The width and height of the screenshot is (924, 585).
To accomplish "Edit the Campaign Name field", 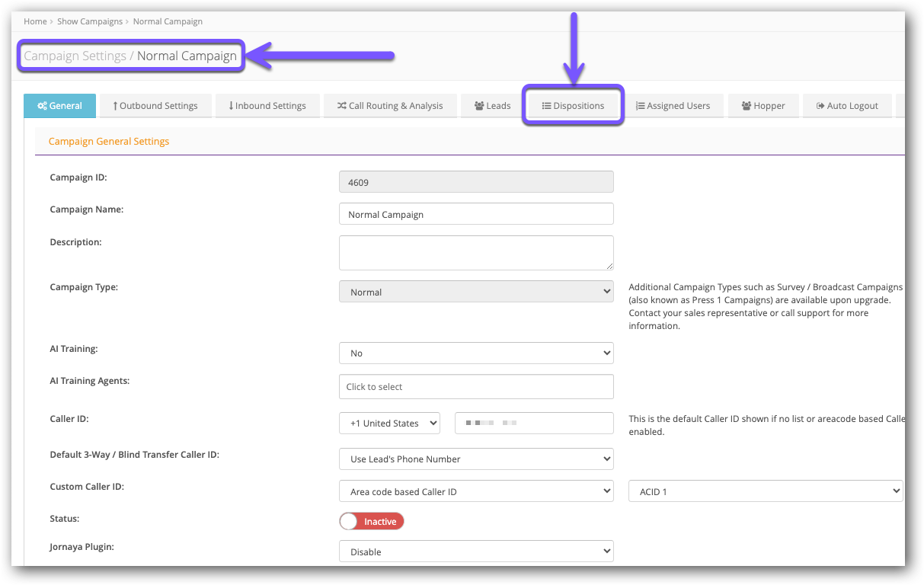I will tap(476, 214).
